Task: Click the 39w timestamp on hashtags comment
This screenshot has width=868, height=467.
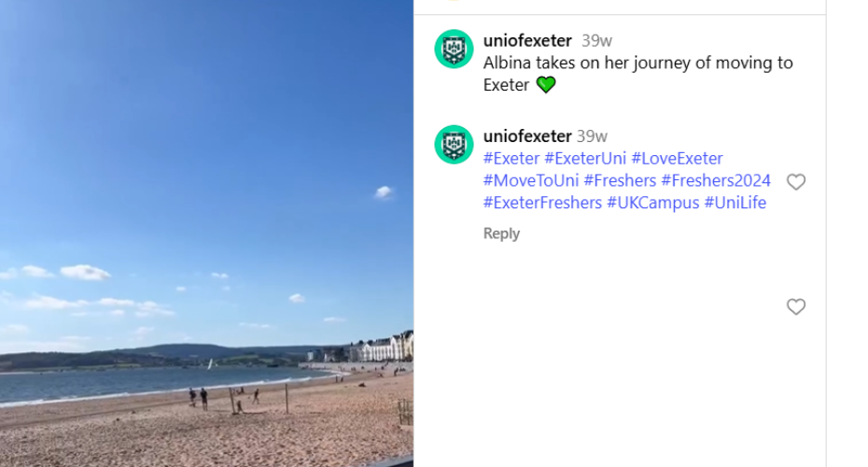Action: (x=592, y=136)
